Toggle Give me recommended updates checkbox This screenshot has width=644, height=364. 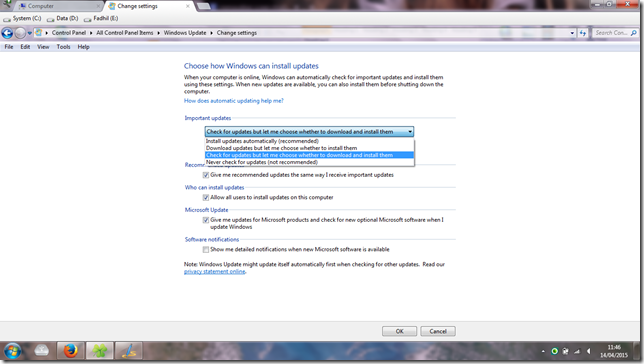click(x=206, y=175)
